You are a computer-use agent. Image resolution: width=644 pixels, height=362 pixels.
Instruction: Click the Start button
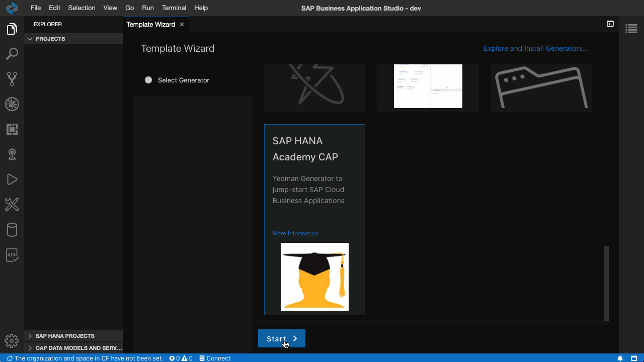click(282, 338)
